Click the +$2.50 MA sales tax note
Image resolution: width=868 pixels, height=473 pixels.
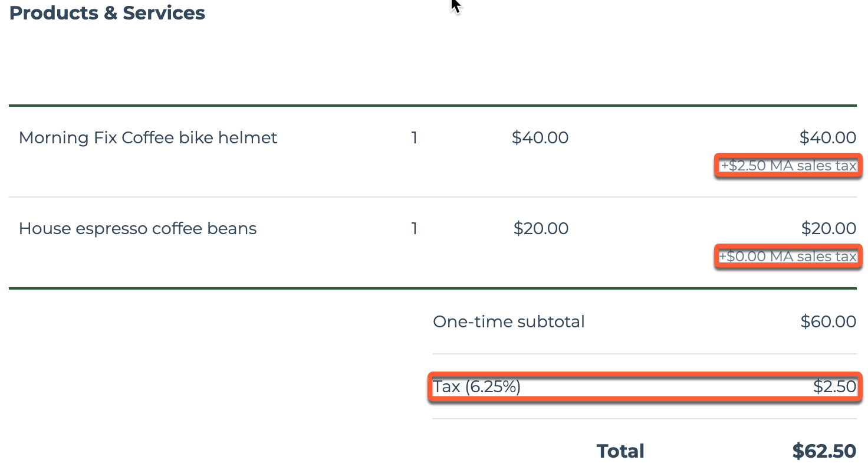788,166
